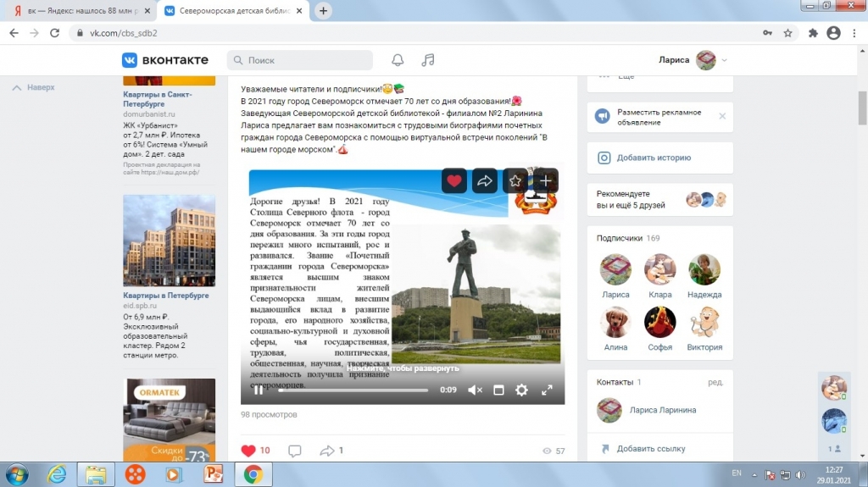Open the VK notifications bell
The image size is (868, 487).
coord(398,60)
